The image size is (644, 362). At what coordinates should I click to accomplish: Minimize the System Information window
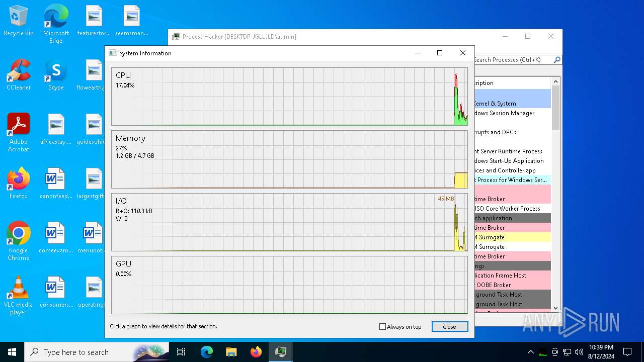pyautogui.click(x=417, y=53)
